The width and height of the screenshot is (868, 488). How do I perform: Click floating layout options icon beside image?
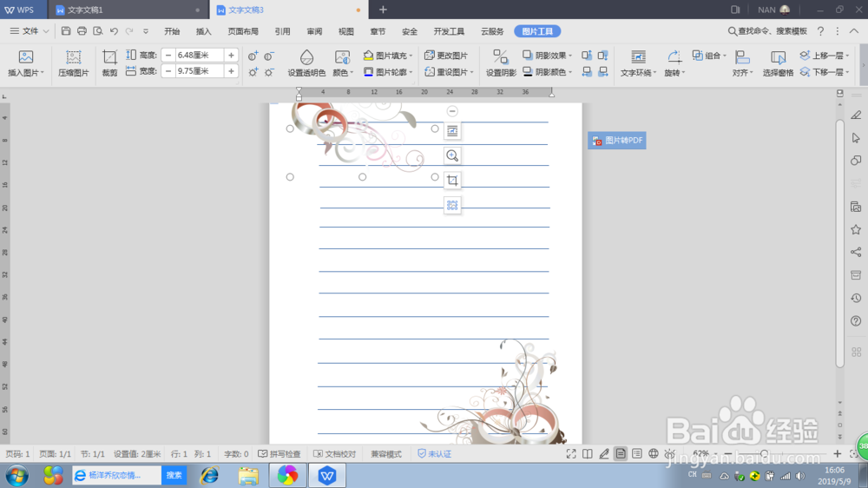point(452,131)
